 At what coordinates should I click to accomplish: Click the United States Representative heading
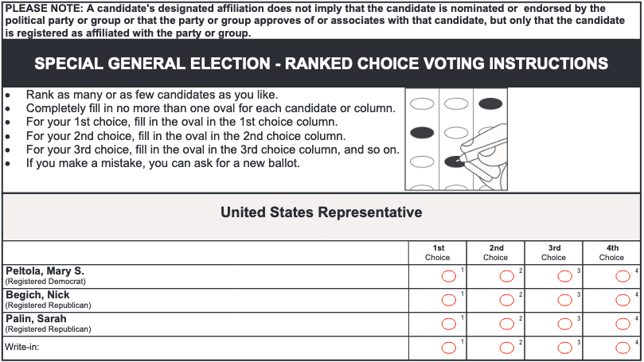tap(321, 212)
